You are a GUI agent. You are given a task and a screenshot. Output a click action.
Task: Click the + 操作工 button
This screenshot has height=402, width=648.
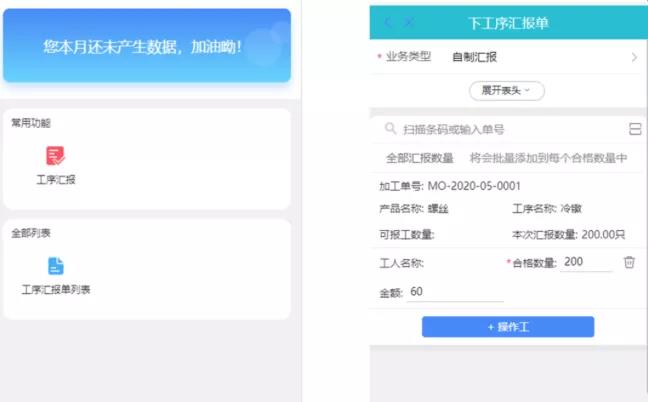click(508, 327)
